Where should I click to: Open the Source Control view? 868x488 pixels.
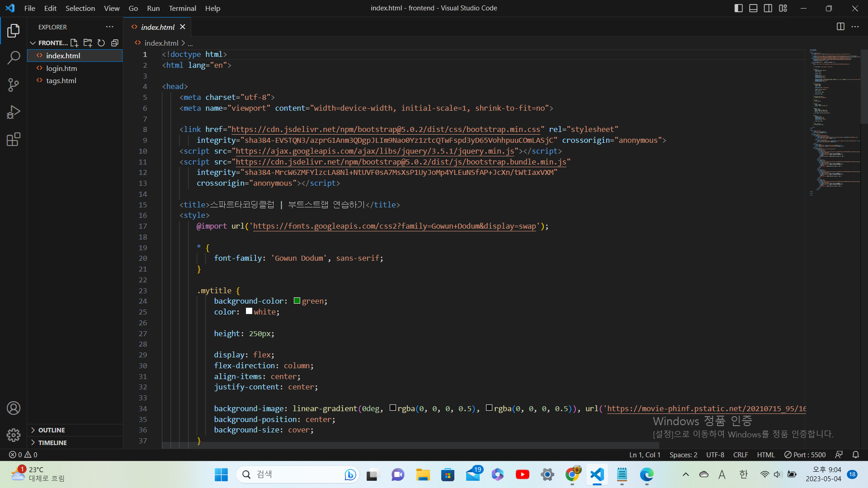[14, 85]
